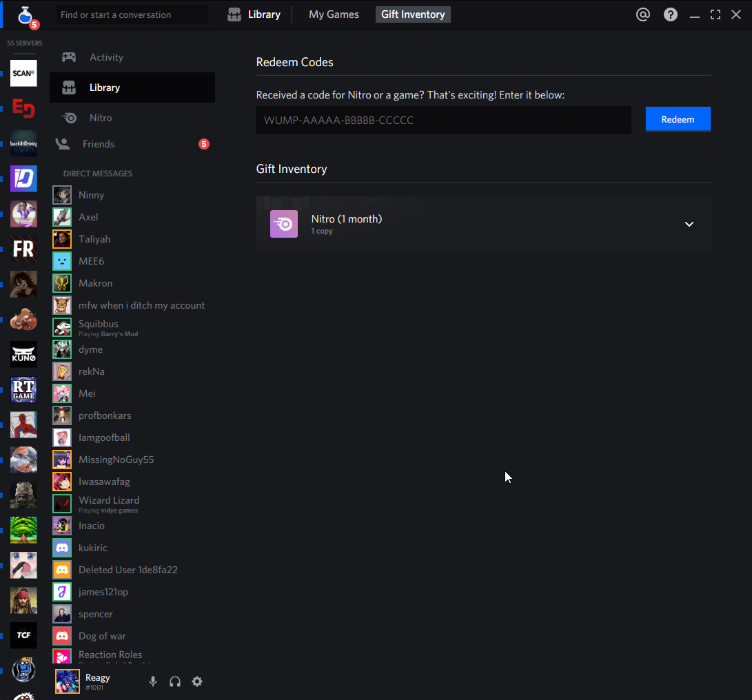Open the Jack Sparrow server icon

point(23,600)
